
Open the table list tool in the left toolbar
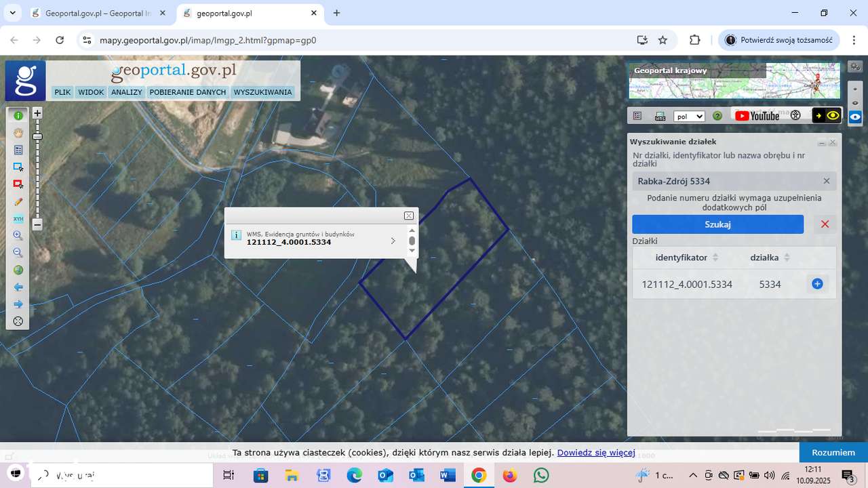pos(18,150)
